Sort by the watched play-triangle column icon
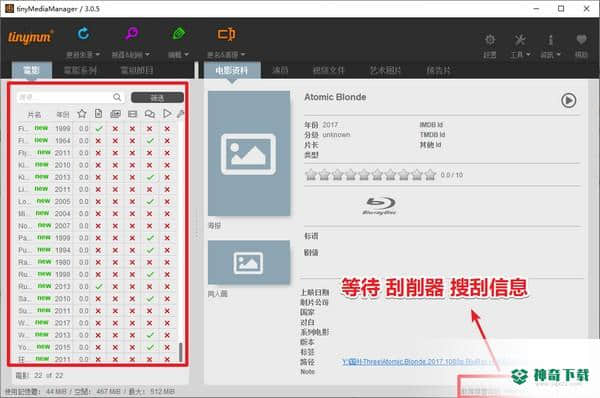 [x=167, y=113]
